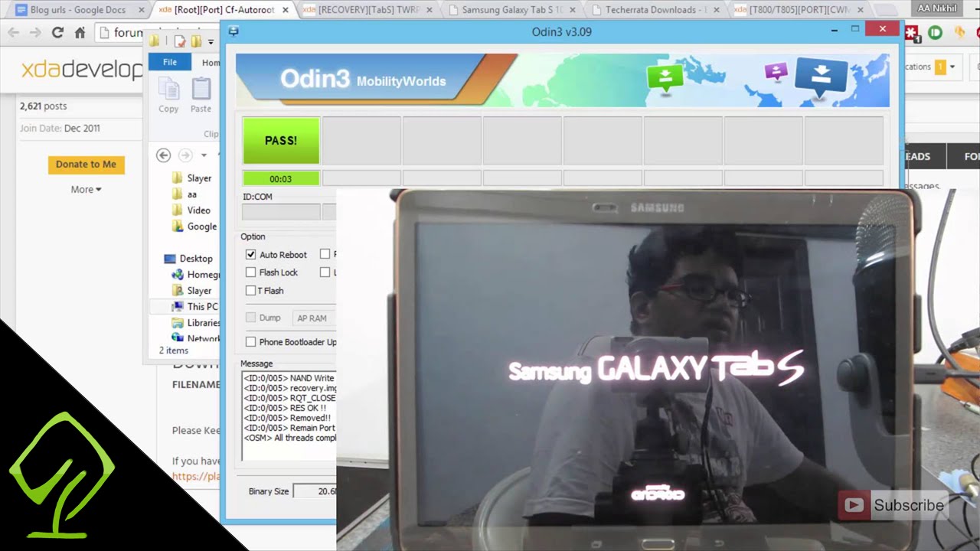
Task: Expand the More menu under Donate
Action: click(x=86, y=189)
